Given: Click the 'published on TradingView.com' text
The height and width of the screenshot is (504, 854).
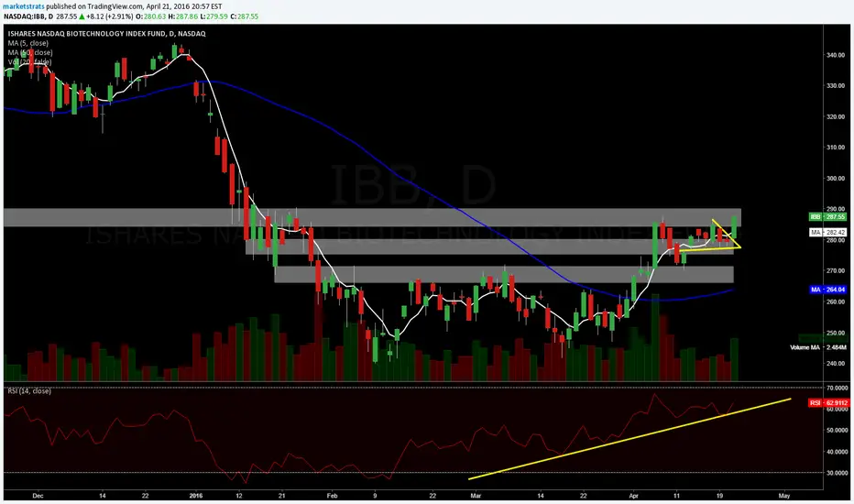Looking at the screenshot, I should (95, 6).
